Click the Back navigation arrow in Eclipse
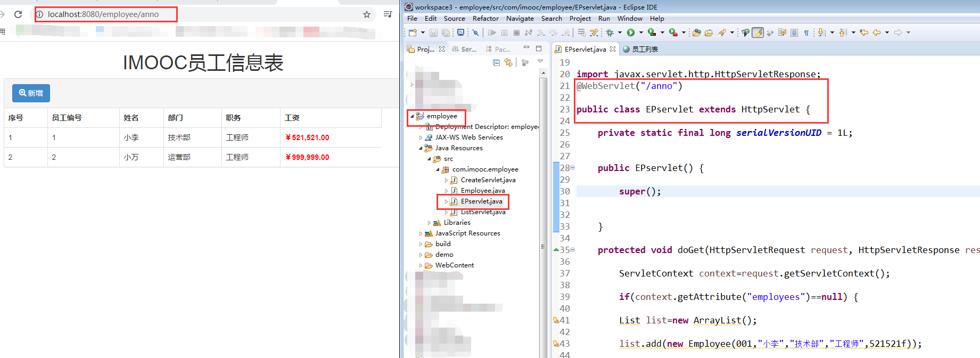The width and height of the screenshot is (980, 358). click(x=876, y=32)
